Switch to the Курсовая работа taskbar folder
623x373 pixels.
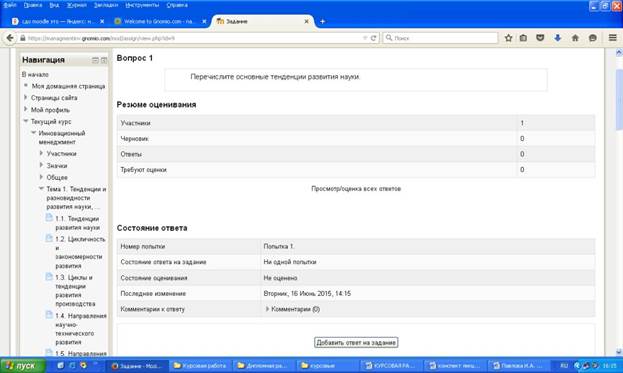(x=200, y=365)
